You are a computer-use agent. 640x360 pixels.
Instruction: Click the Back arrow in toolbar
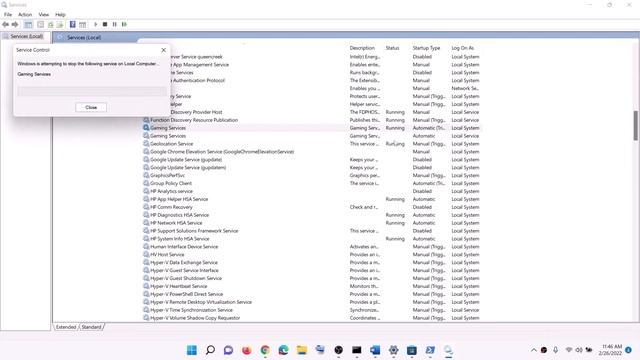[5, 24]
